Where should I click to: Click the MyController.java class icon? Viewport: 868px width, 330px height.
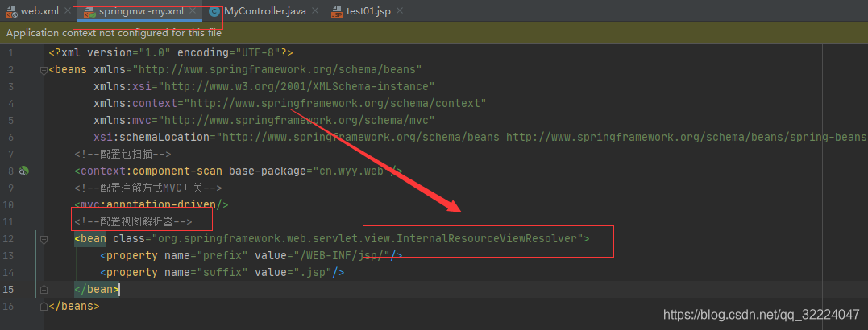tap(214, 11)
